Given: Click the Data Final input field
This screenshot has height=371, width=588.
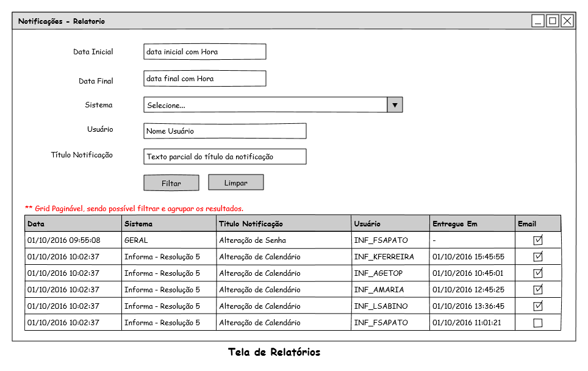Looking at the screenshot, I should pyautogui.click(x=204, y=79).
